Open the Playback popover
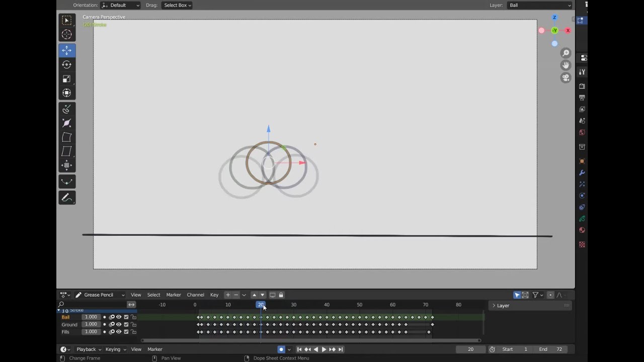Screen dimensions: 644x362 (x=89, y=349)
